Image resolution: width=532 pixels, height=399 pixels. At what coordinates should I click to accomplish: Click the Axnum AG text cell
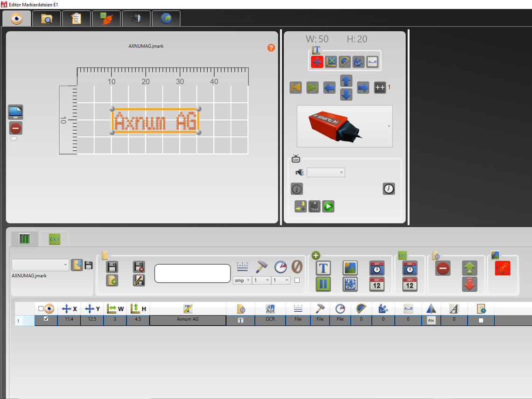tap(188, 320)
